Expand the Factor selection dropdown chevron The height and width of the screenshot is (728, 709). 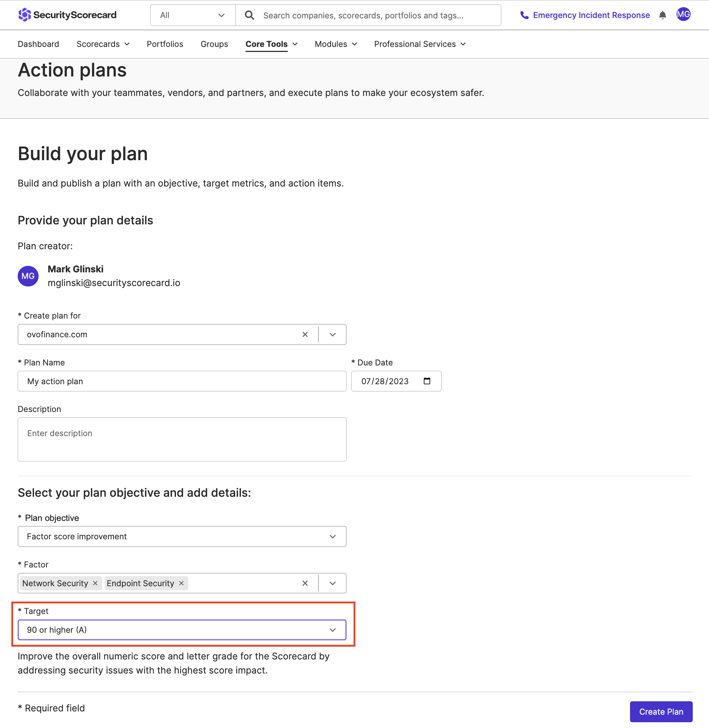tap(332, 583)
